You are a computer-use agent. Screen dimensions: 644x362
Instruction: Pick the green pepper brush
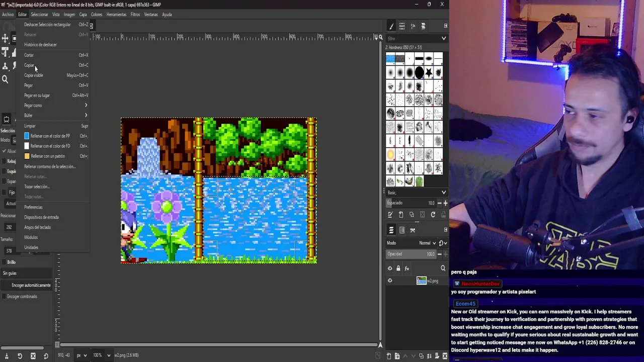tap(419, 182)
